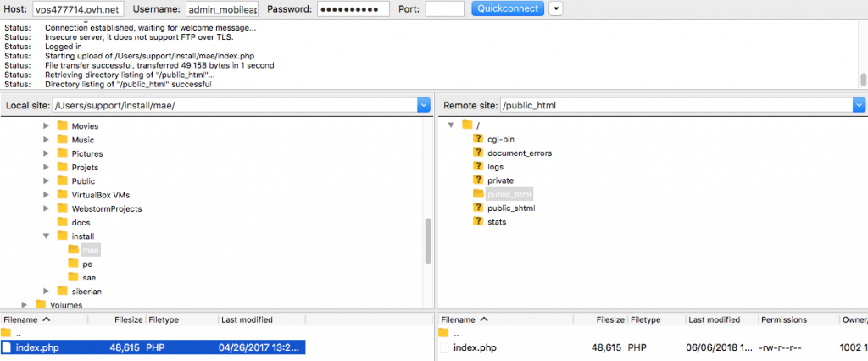Click the logs remote folder icon
The height and width of the screenshot is (361, 868).
478,167
